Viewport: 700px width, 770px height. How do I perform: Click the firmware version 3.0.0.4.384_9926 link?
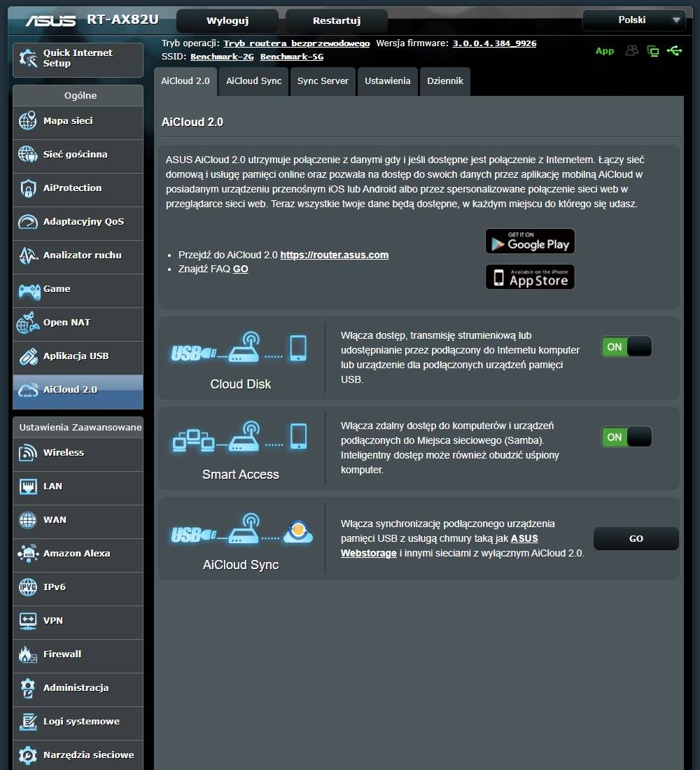(494, 43)
